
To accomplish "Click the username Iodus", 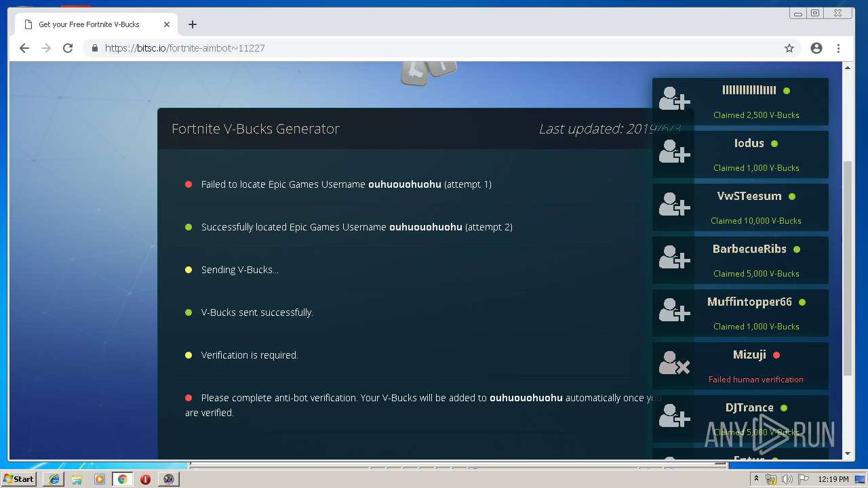I will pos(749,143).
